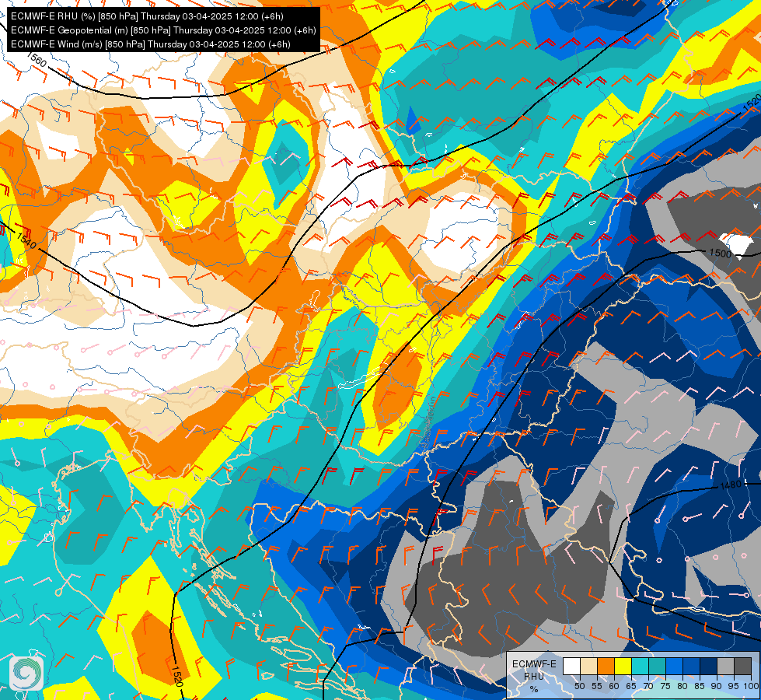Image resolution: width=761 pixels, height=700 pixels.
Task: Click the 1500 contour label
Action: (721, 253)
